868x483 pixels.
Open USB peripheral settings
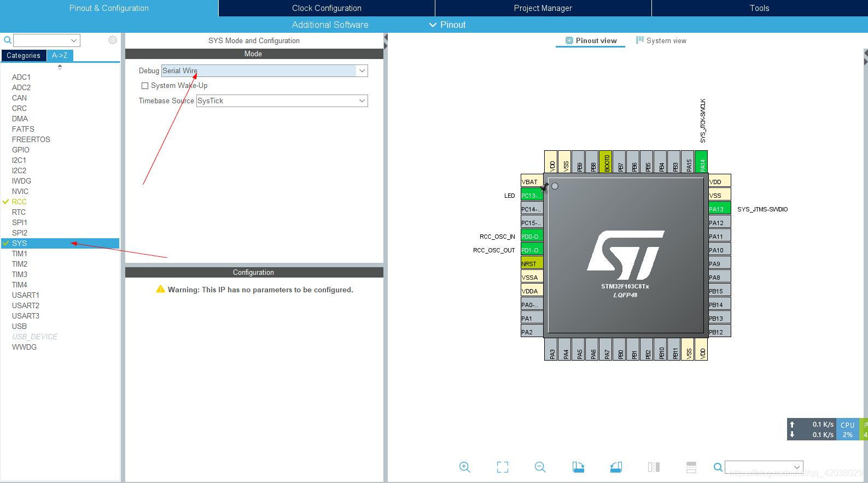(19, 326)
